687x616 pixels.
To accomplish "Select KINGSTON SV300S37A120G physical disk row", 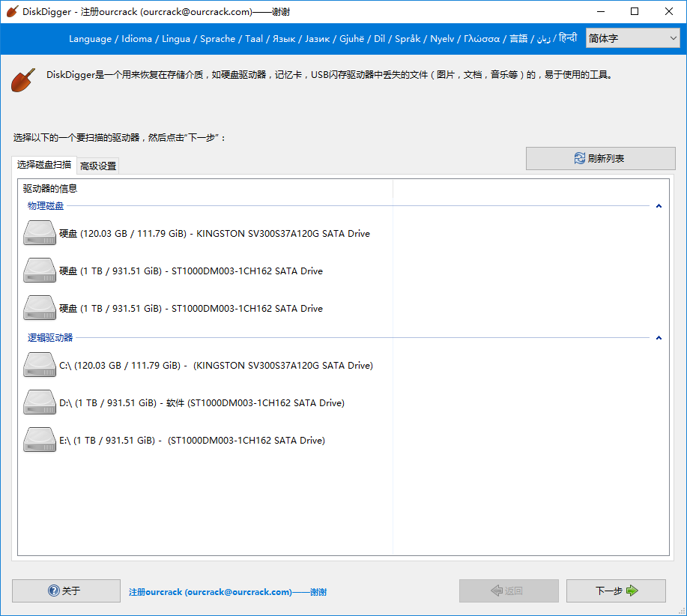I will point(197,233).
